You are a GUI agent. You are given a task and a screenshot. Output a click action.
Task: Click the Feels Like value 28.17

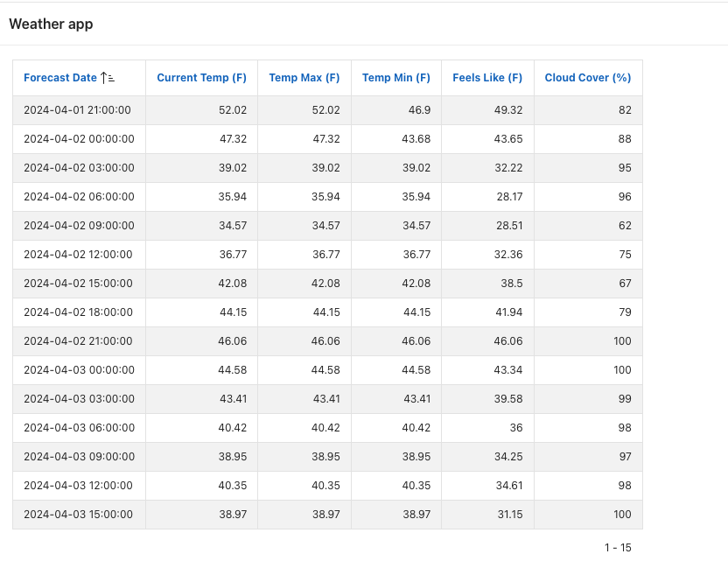(509, 197)
